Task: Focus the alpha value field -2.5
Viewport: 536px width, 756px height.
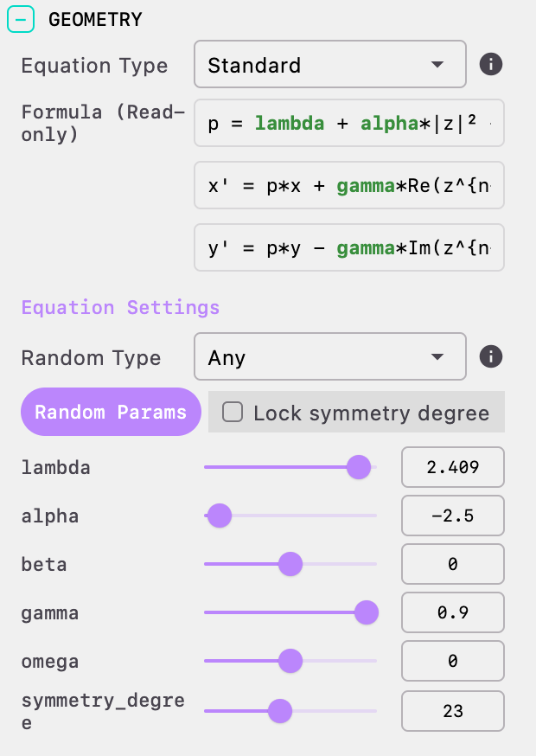Action: point(453,516)
